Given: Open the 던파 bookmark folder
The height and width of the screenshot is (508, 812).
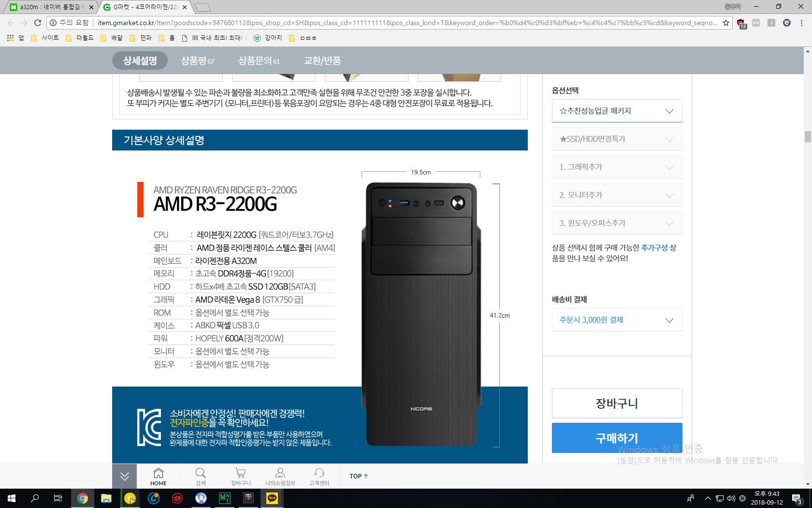Looking at the screenshot, I should click(141, 38).
